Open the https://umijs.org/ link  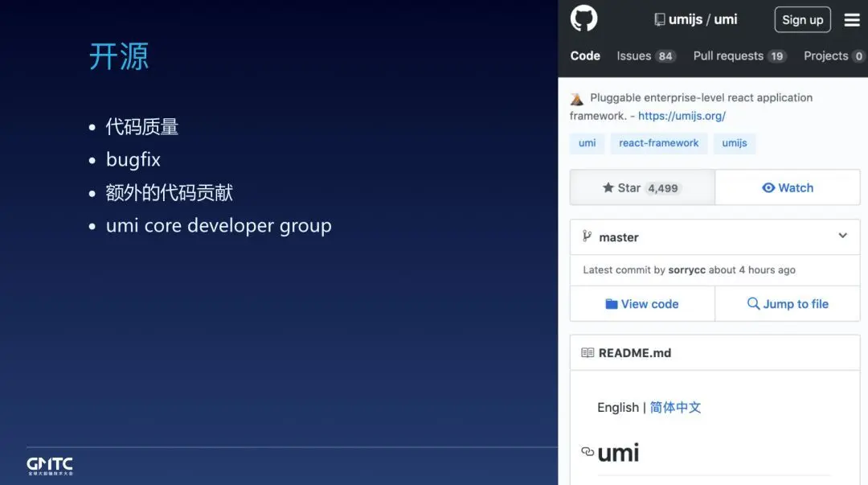[x=682, y=116]
